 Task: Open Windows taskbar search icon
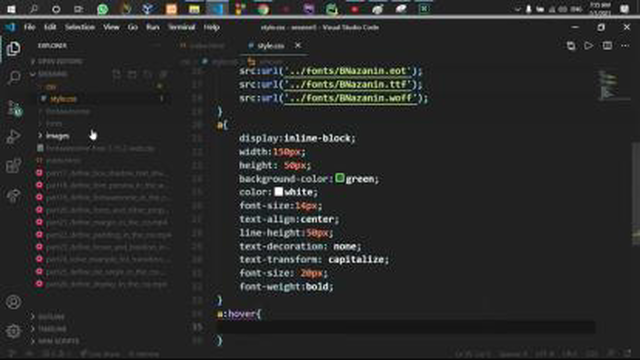33,9
